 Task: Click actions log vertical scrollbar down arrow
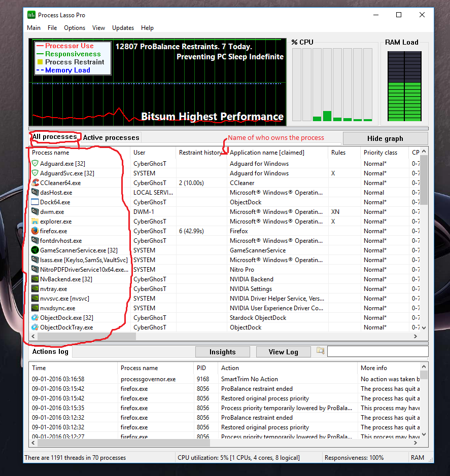pyautogui.click(x=424, y=434)
